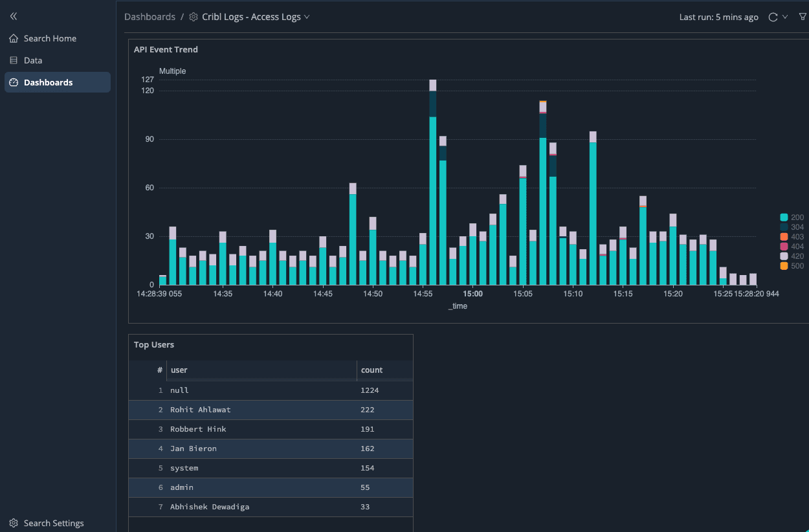Click the Dashboards gauge icon
The width and height of the screenshot is (809, 532).
14,83
